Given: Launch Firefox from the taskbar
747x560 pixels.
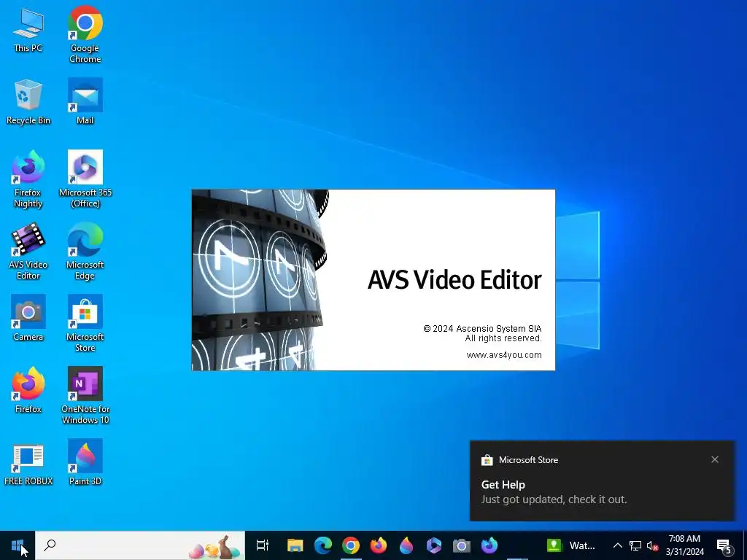Looking at the screenshot, I should [379, 545].
